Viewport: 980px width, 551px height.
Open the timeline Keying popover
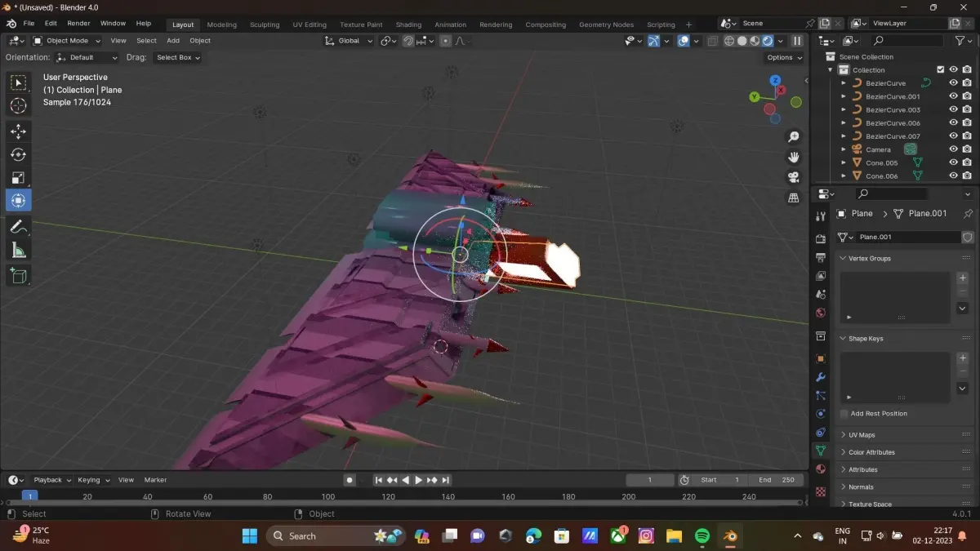(x=92, y=480)
